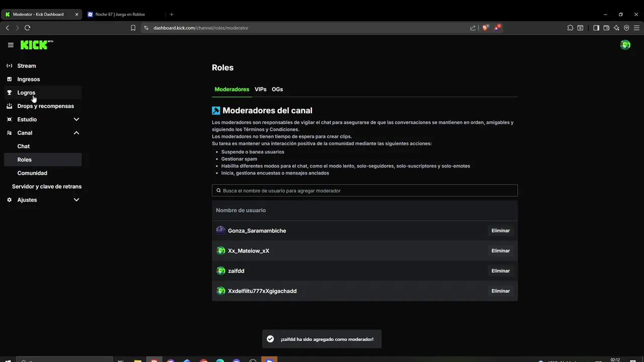Image resolution: width=644 pixels, height=362 pixels.
Task: Click Xx_Mateiow_xX's avatar
Action: point(220,250)
